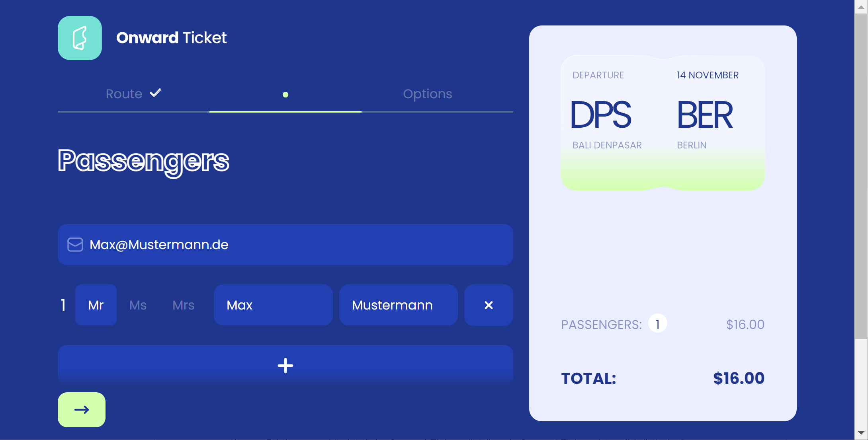Proceed using the green arrow button

click(82, 410)
